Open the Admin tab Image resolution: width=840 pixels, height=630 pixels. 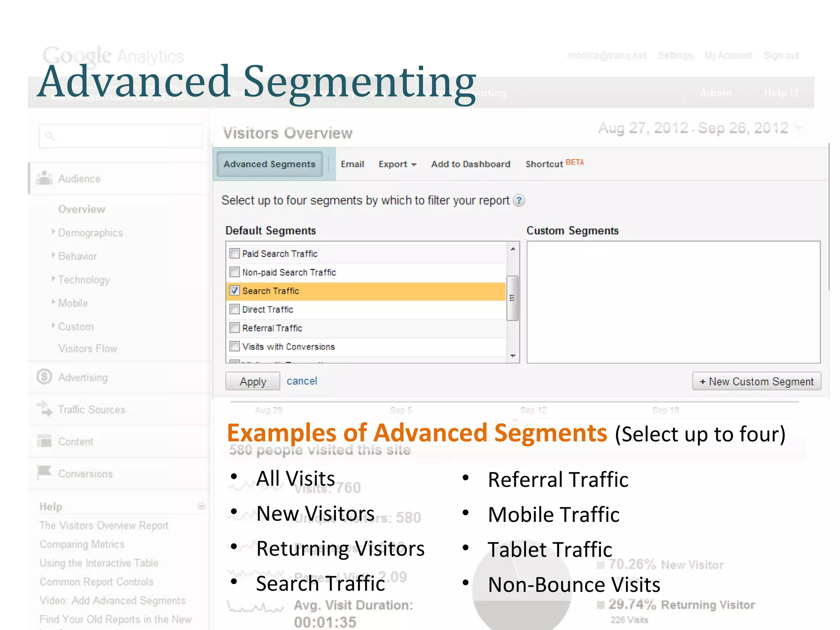coord(716,93)
